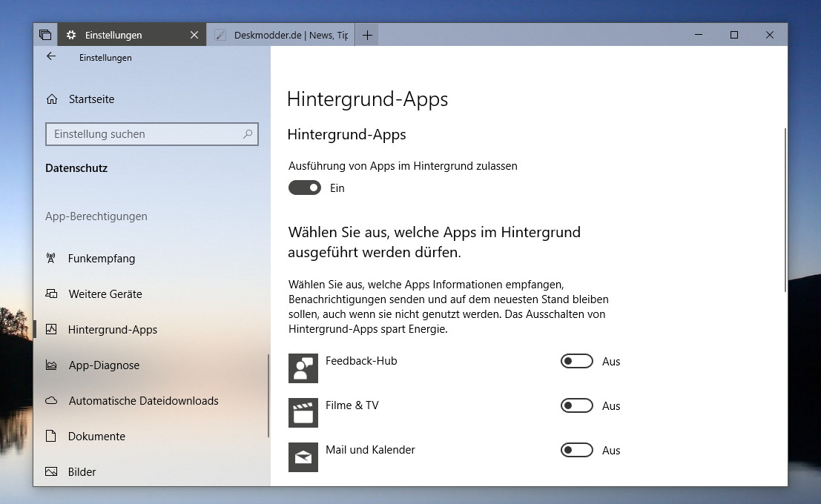Enable Feedback-Hub background toggle
This screenshot has width=821, height=504.
pos(576,361)
